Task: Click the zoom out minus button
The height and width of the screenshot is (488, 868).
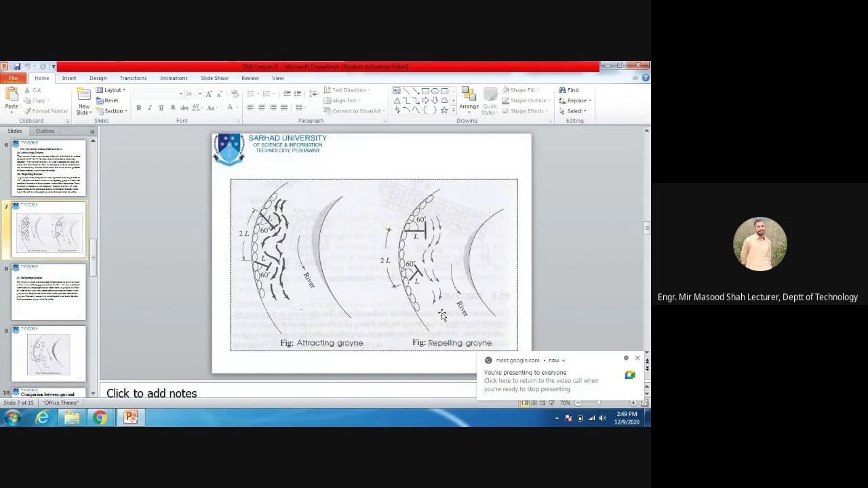Action: 578,403
